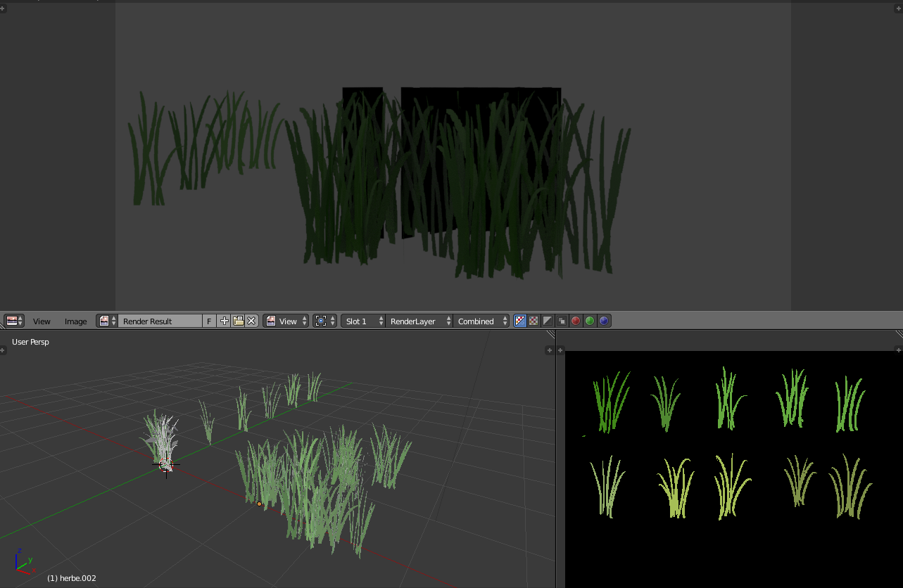Open the image datablock browse dropdown icon
This screenshot has width=903, height=588.
point(107,321)
